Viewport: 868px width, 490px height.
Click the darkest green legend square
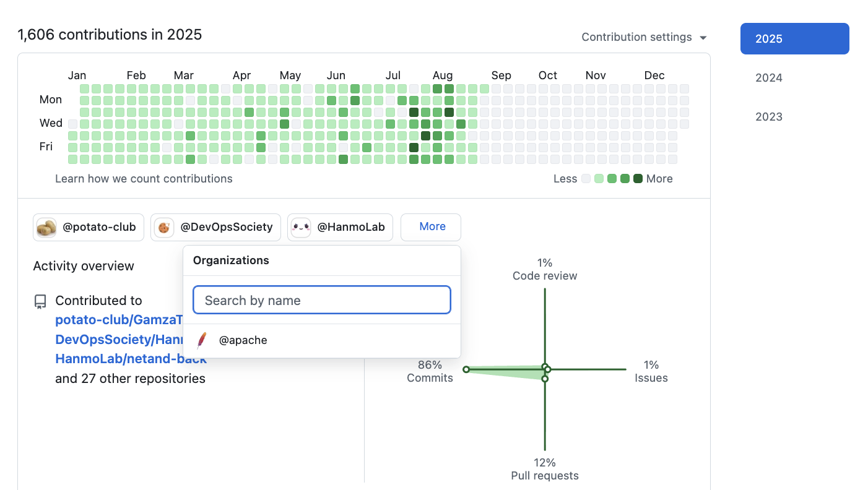[638, 179]
